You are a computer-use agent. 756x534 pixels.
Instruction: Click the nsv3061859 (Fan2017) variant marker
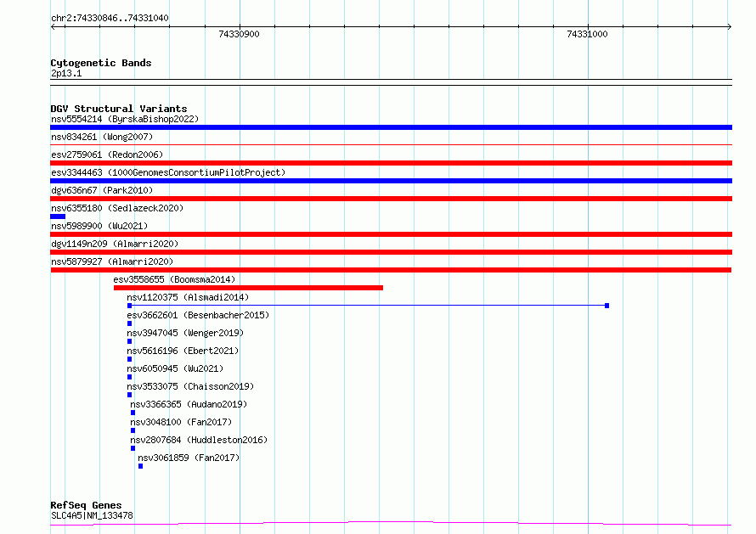coord(140,466)
